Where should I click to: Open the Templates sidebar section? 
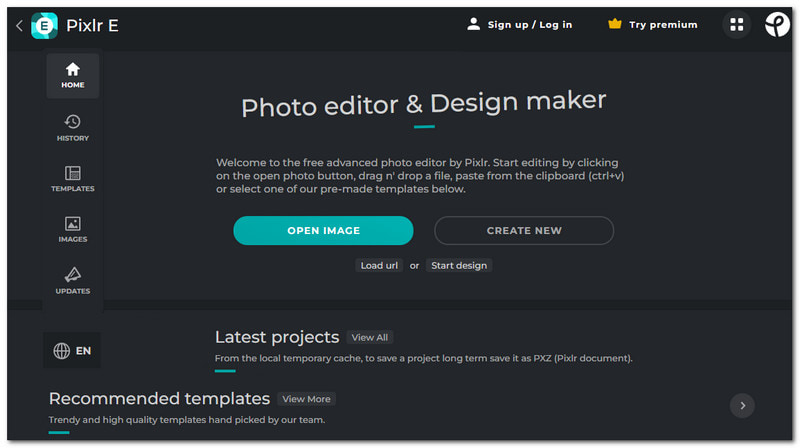click(x=72, y=179)
